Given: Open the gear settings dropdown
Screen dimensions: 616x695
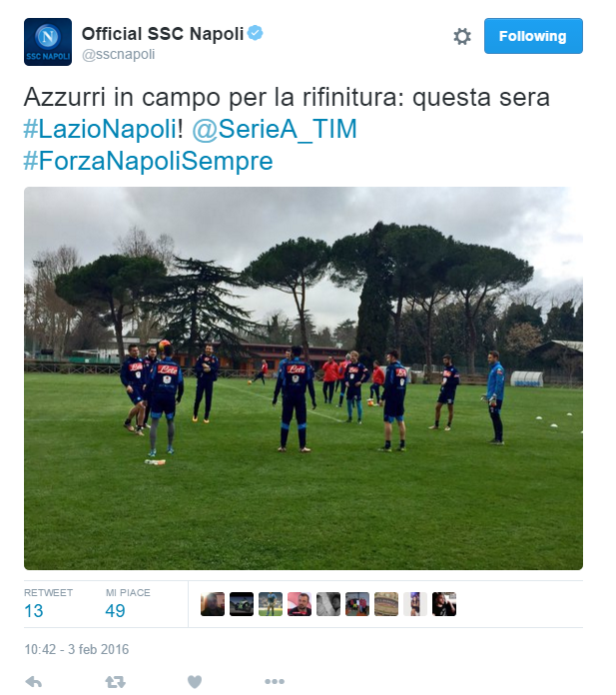Looking at the screenshot, I should [x=462, y=36].
